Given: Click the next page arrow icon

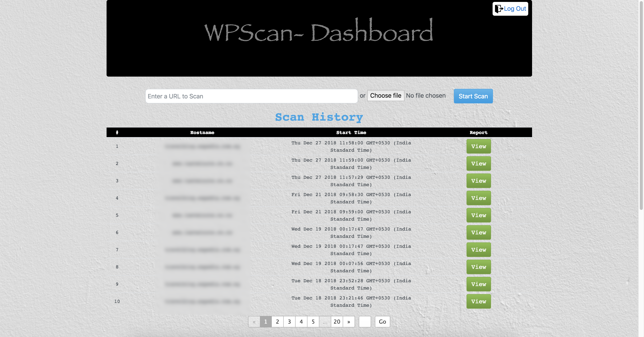Looking at the screenshot, I should click(348, 321).
